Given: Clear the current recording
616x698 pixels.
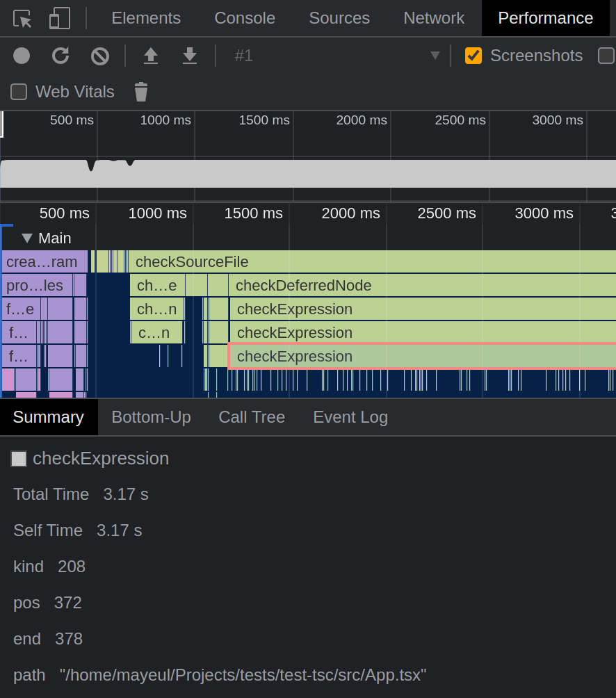Looking at the screenshot, I should 99,56.
